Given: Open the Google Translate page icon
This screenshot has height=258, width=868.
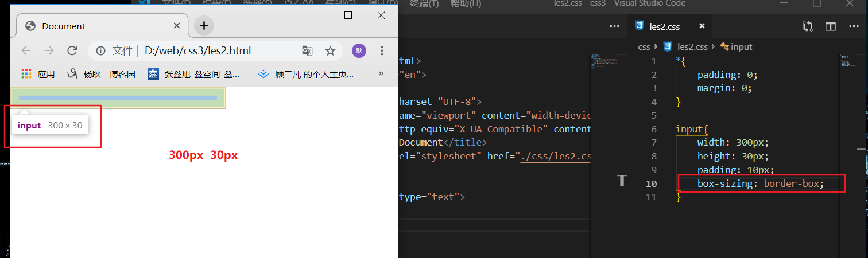Looking at the screenshot, I should coord(307,51).
